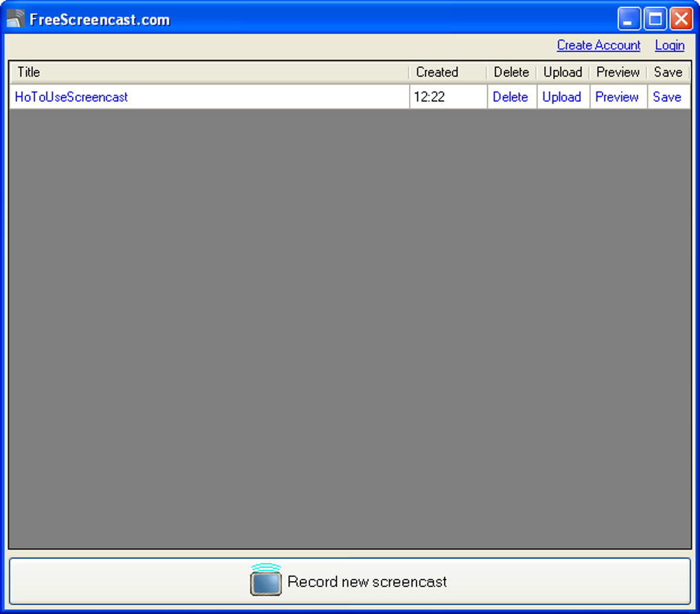
Task: Save the HoToUseScreencast recording
Action: [x=667, y=97]
